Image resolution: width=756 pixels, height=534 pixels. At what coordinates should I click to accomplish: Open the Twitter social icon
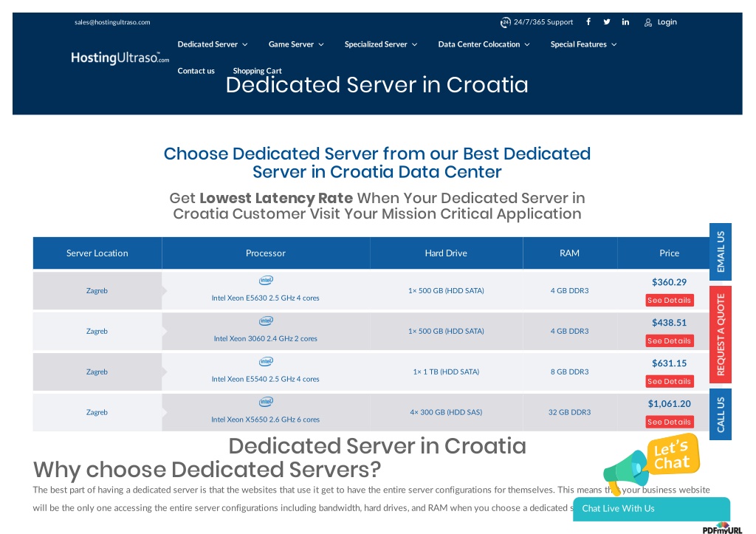(607, 21)
